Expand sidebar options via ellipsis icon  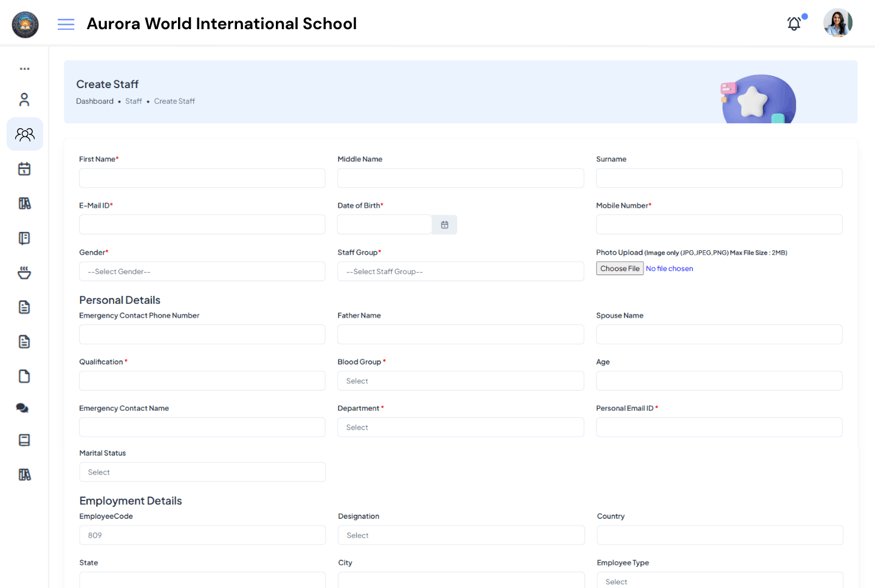(24, 68)
